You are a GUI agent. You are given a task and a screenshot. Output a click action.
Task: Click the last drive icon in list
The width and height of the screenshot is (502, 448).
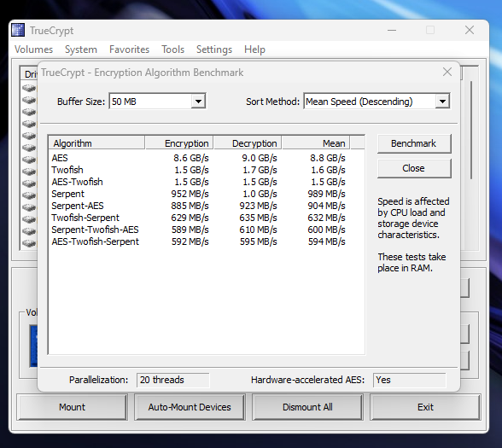click(x=29, y=243)
